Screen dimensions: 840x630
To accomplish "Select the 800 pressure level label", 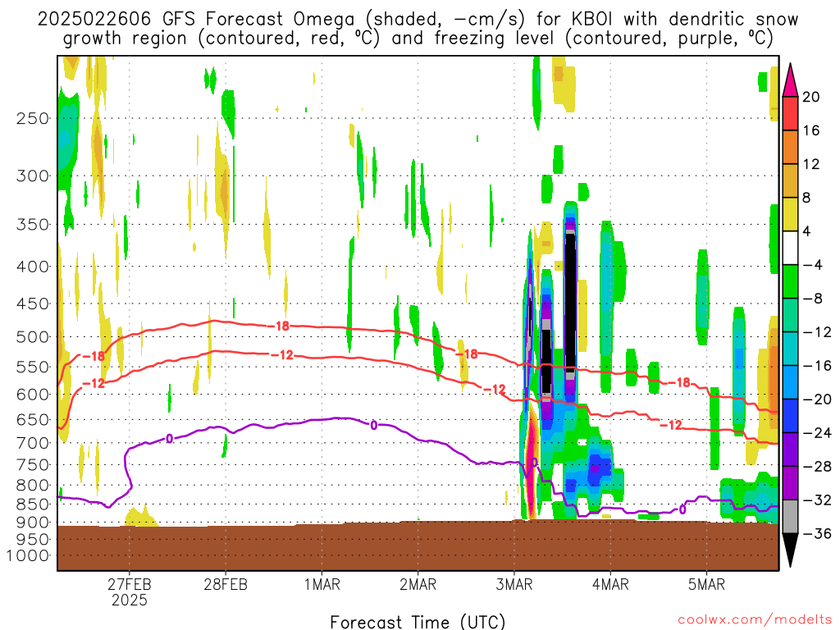I will pyautogui.click(x=33, y=485).
